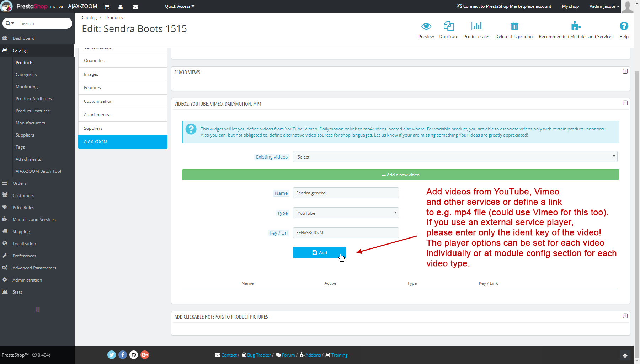Open the Quick Access dropdown
This screenshot has width=640, height=364.
[180, 6]
